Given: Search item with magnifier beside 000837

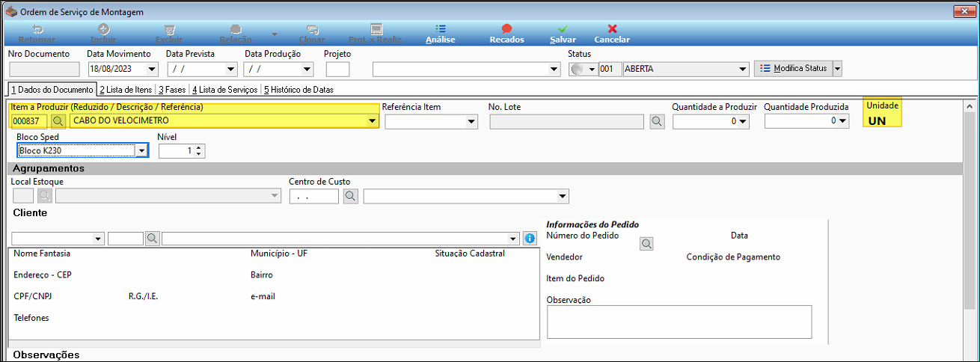Looking at the screenshot, I should 58,120.
